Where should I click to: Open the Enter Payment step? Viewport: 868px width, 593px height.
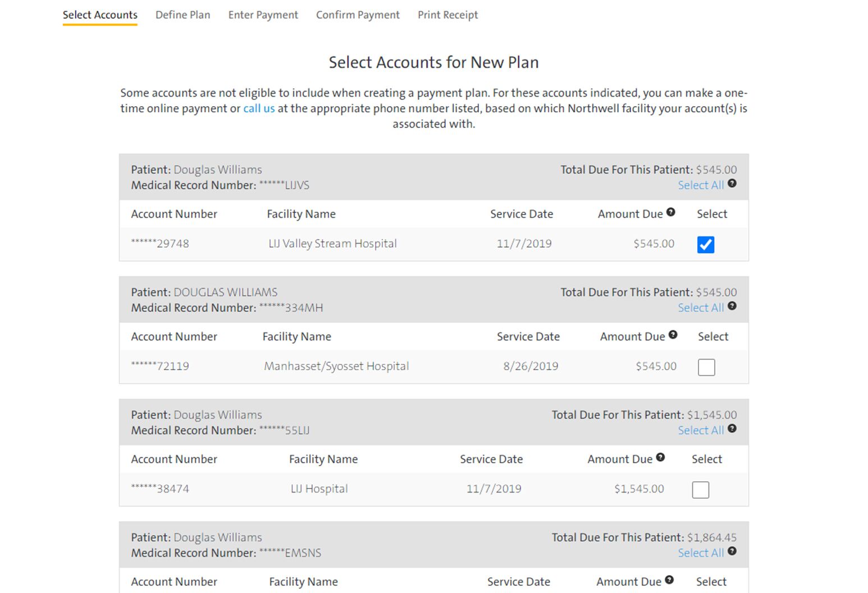tap(263, 15)
